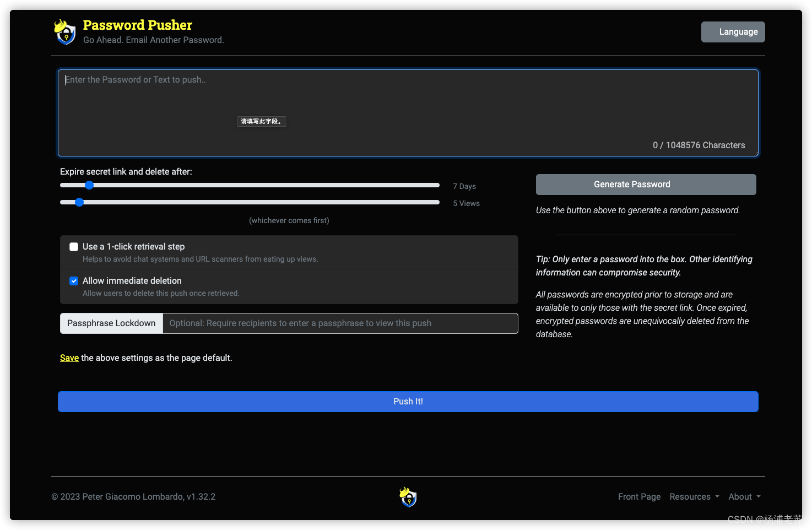Viewport: 812px width, 530px height.
Task: Click the views expiration slider handle
Action: coord(79,202)
